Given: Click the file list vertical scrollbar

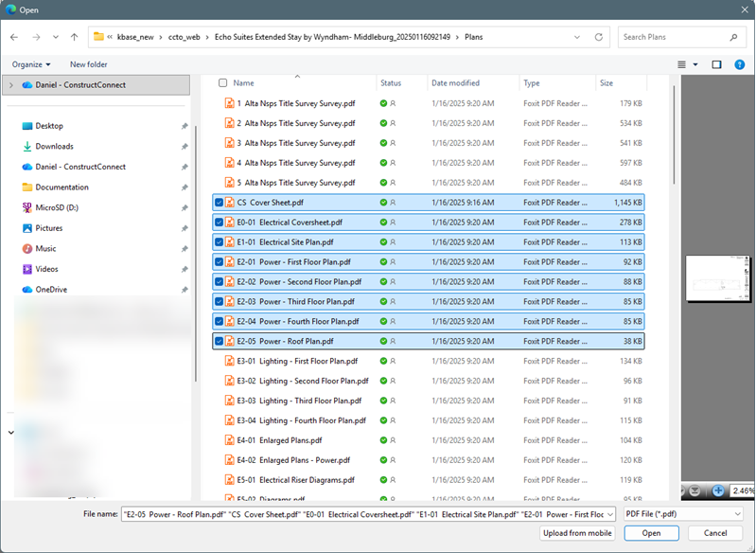Looking at the screenshot, I should click(674, 135).
